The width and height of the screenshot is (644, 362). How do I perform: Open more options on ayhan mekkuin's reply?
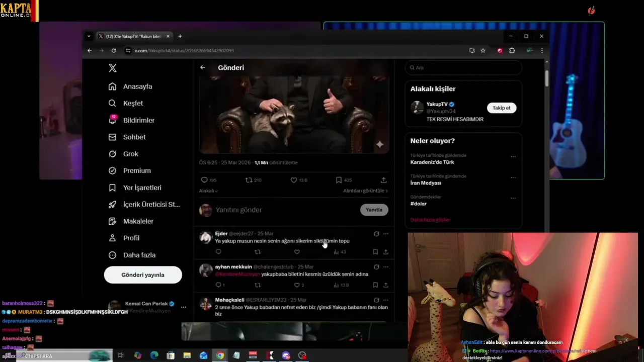point(386,267)
